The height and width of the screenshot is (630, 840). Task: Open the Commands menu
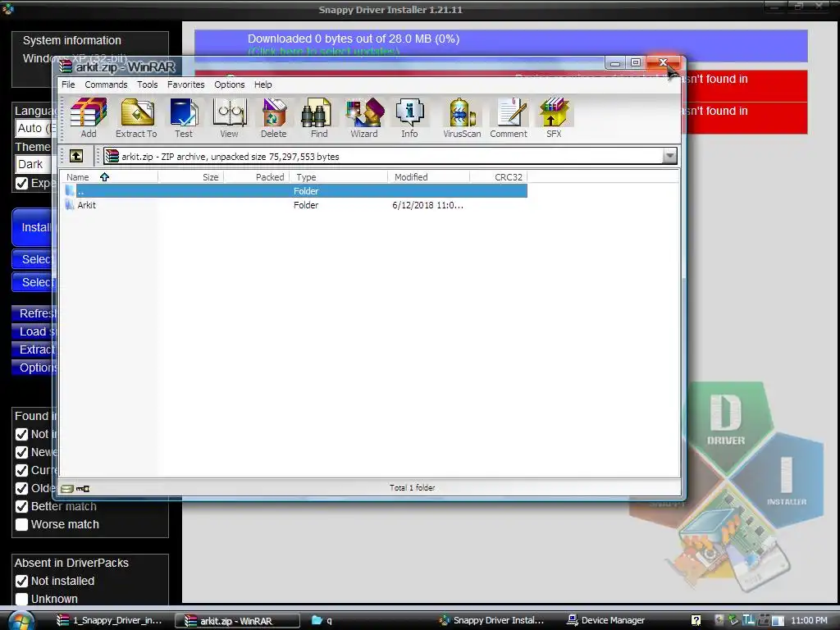(106, 84)
